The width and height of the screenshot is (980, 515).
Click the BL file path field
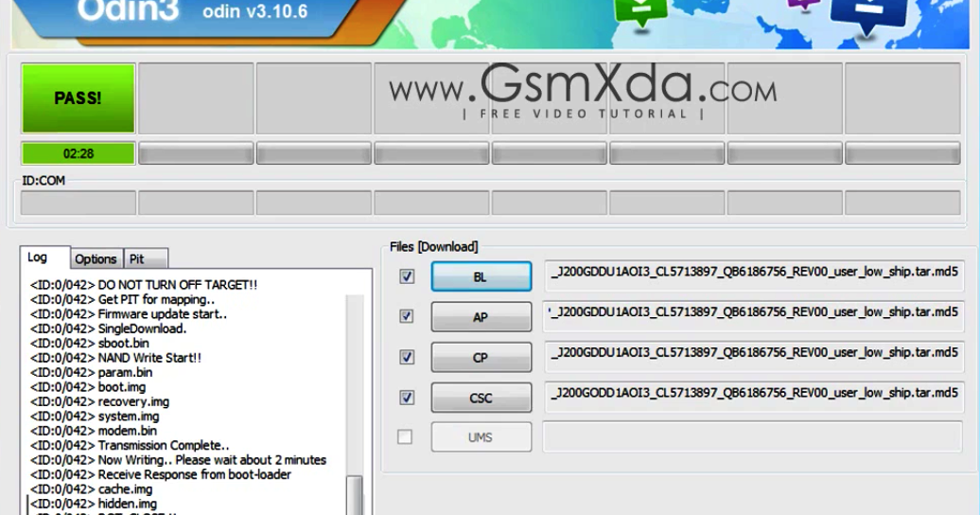(x=754, y=275)
